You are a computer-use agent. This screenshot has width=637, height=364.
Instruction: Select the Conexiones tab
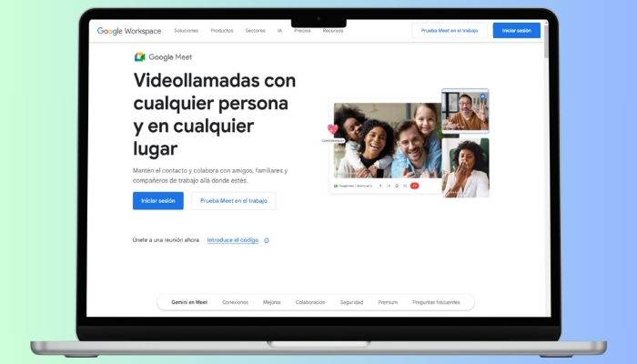[235, 302]
